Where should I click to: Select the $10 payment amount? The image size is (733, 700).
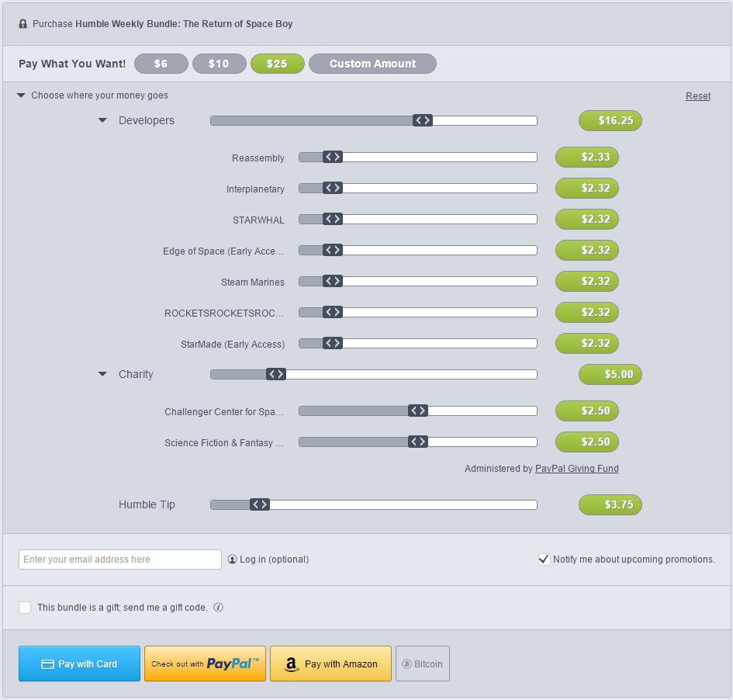(219, 64)
